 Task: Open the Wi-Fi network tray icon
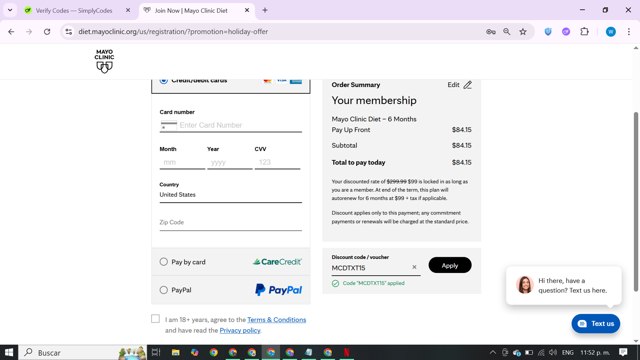[x=541, y=352]
